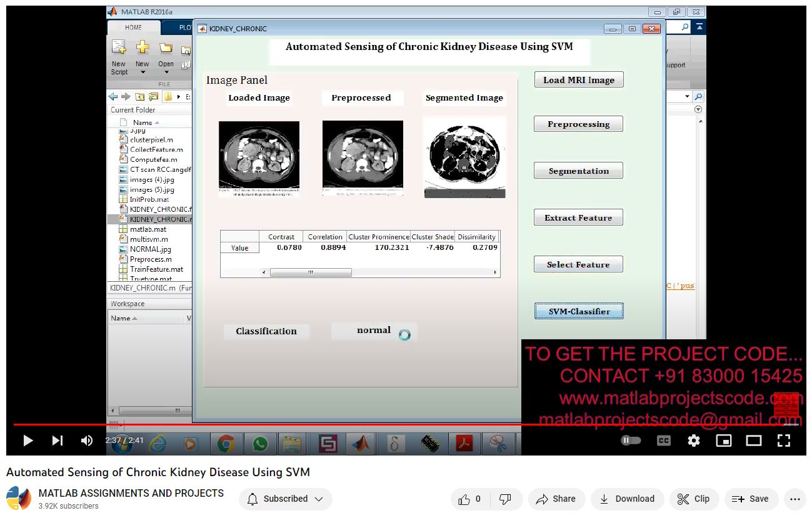Click the Preprocessing button

[x=579, y=124]
